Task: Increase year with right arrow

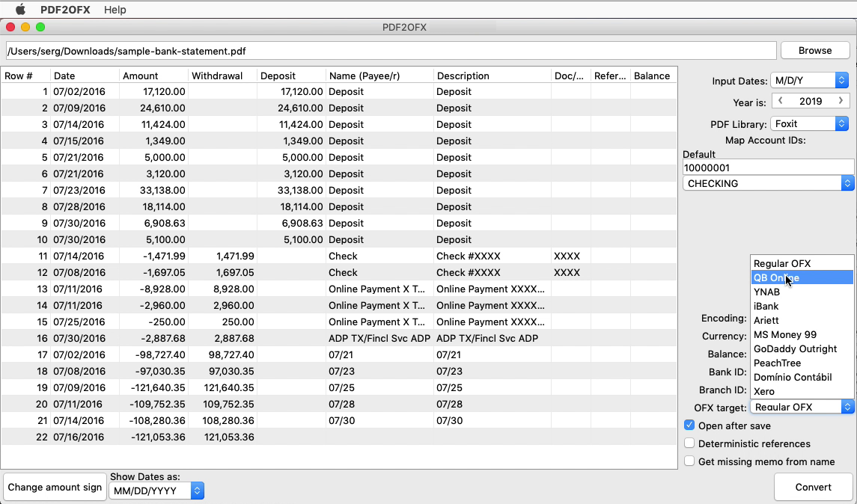Action: click(841, 100)
